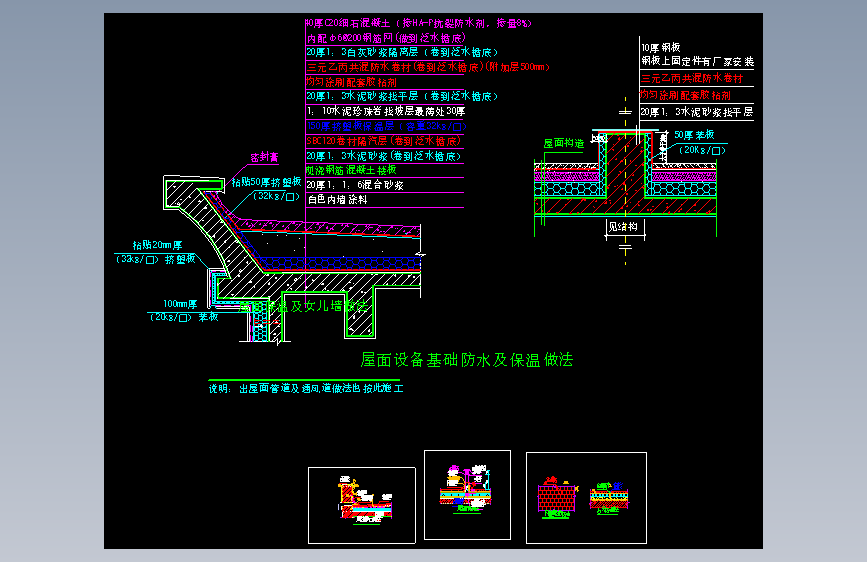Click right-side '三元乙丙共混防水卷材' text
The height and width of the screenshot is (562, 867).
(692, 79)
